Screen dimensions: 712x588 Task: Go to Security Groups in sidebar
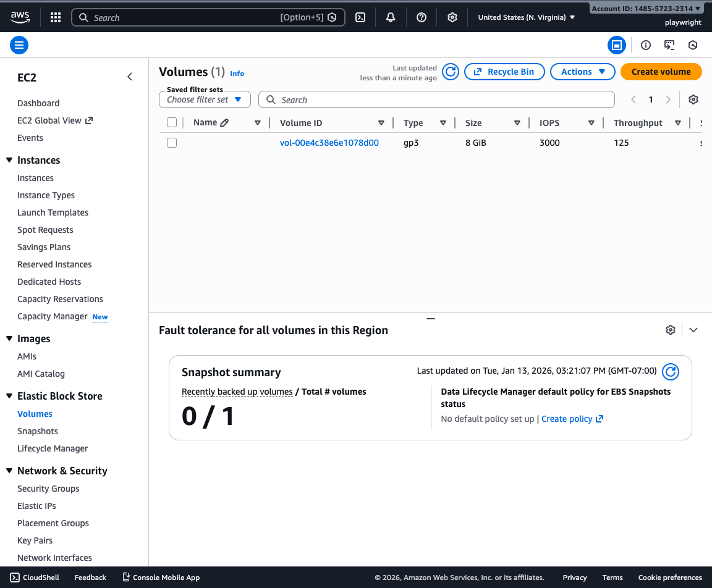[48, 489]
